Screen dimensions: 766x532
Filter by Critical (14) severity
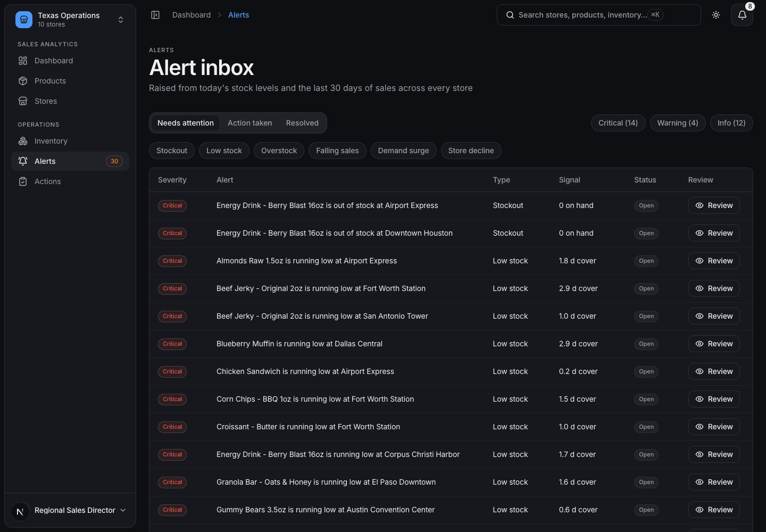(x=618, y=123)
